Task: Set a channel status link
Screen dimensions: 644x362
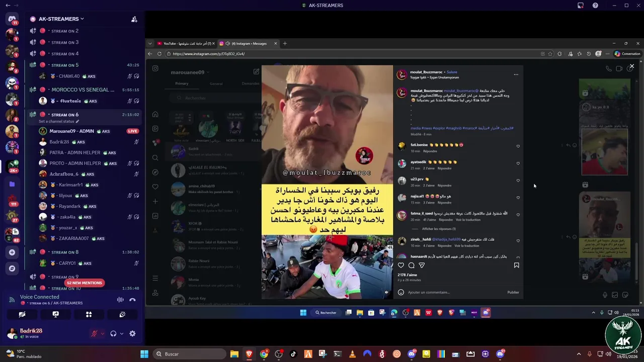Action: pyautogui.click(x=59, y=121)
